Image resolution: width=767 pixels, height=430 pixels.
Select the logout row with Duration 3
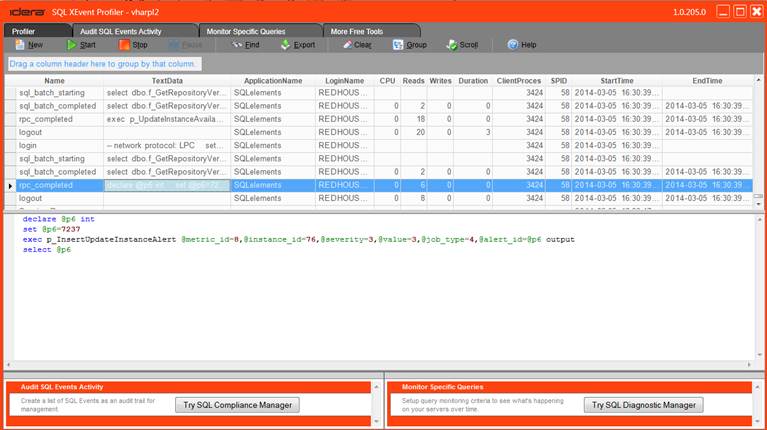pyautogui.click(x=379, y=133)
